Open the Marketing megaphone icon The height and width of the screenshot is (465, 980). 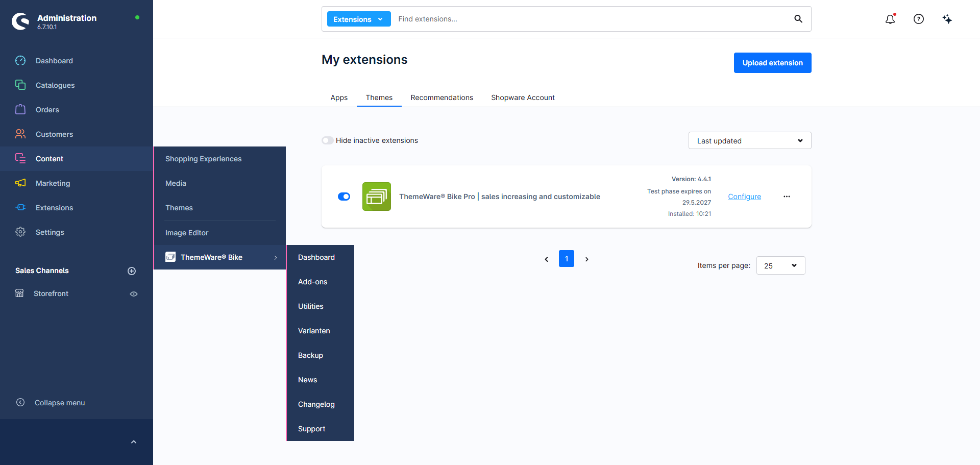coord(20,183)
